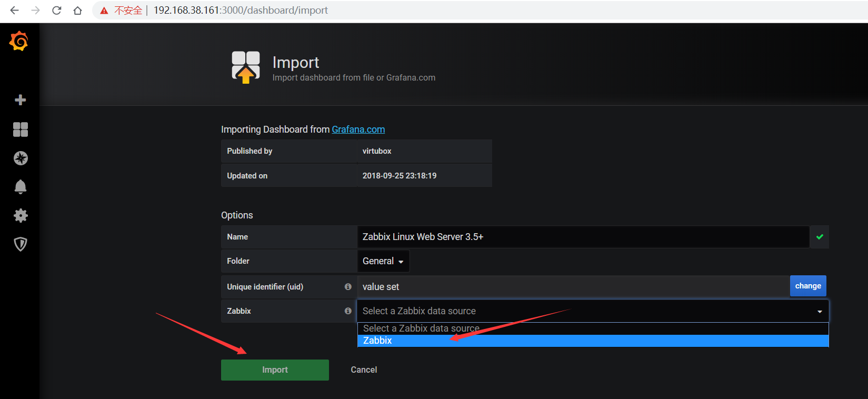Click the browser back arrow
868x399 pixels.
14,11
